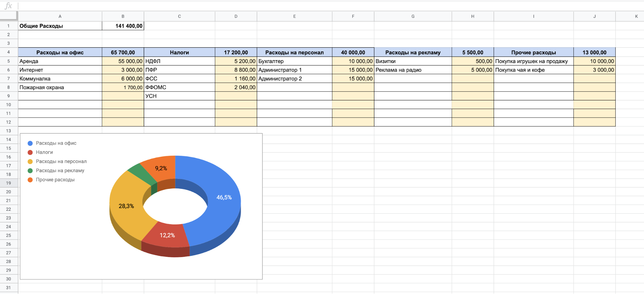
Task: Click the toy purchase amount in column J
Action: click(x=594, y=61)
